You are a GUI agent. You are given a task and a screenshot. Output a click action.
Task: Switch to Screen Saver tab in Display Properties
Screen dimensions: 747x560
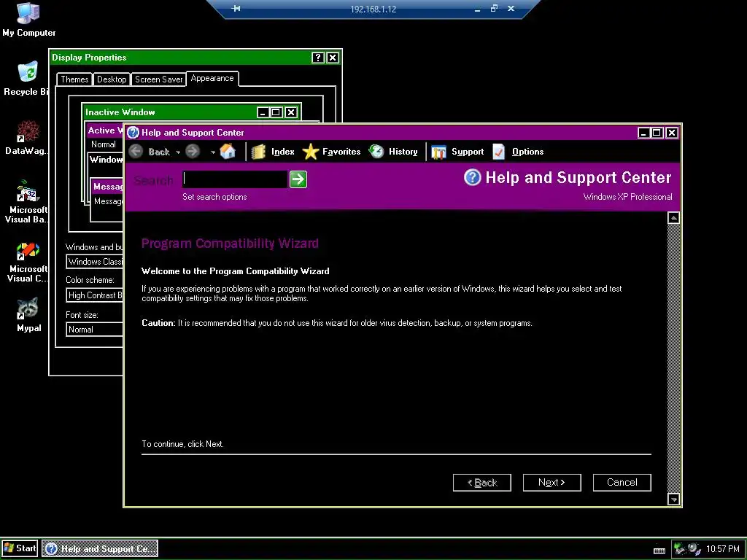pos(158,79)
